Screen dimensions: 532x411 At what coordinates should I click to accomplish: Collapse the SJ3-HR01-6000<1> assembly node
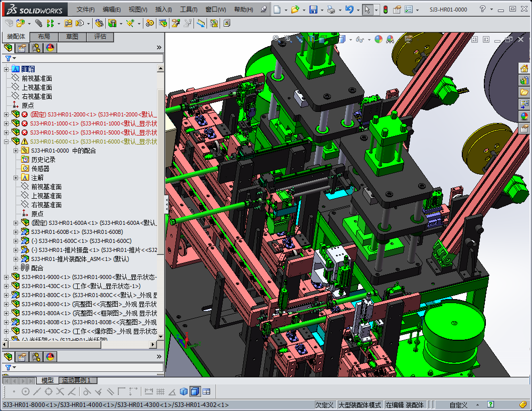[7, 142]
